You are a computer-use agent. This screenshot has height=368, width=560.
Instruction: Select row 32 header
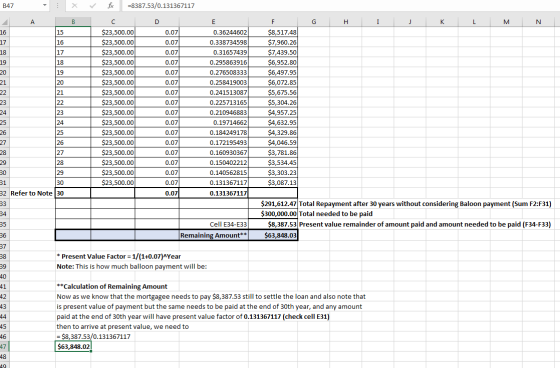pyautogui.click(x=4, y=193)
